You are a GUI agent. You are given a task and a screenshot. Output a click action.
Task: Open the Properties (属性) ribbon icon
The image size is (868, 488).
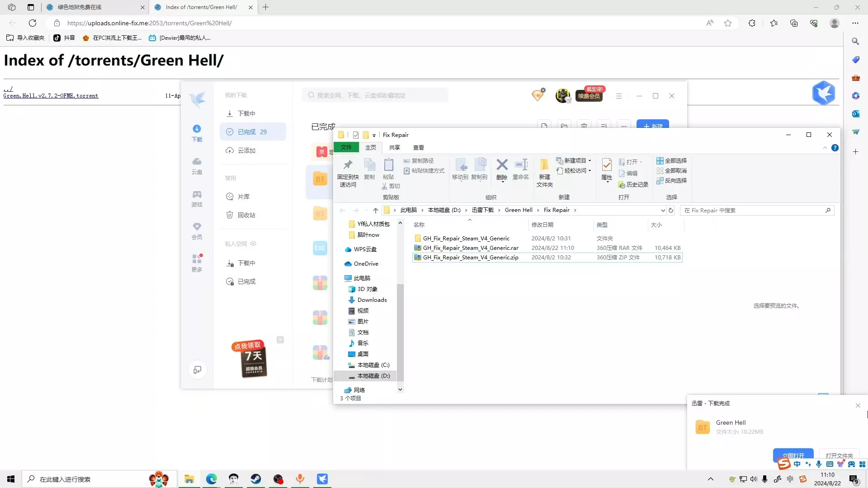[607, 169]
